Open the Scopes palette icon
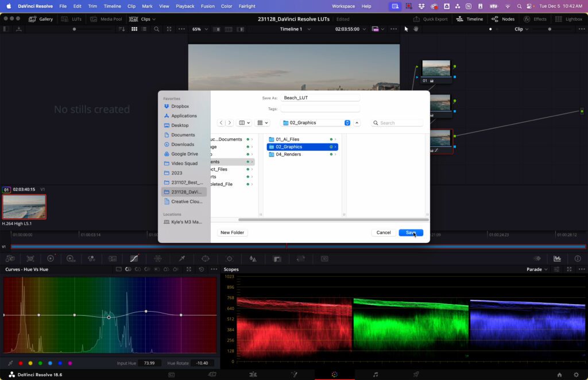 [557, 258]
